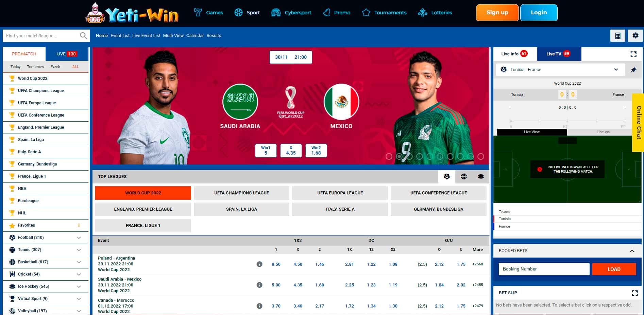Open the Tunisia - France match dropdown
Image resolution: width=644 pixels, height=315 pixels.
point(560,70)
